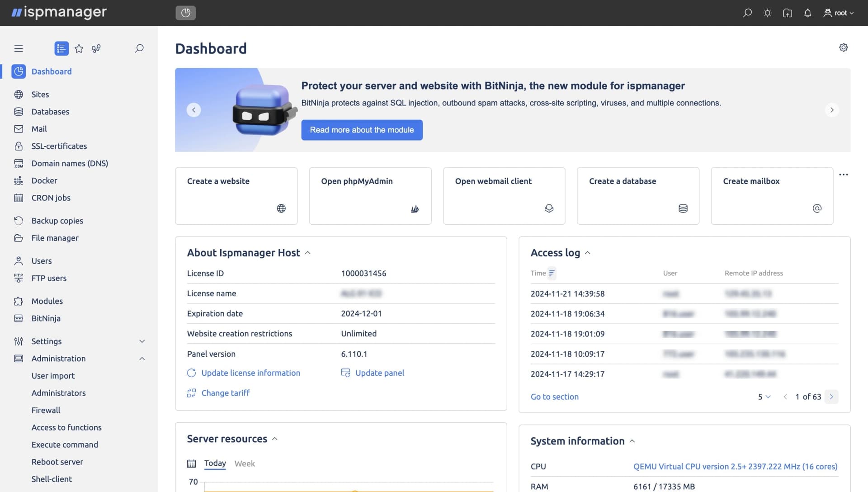
Task: Sort the Access log by Time
Action: 551,273
